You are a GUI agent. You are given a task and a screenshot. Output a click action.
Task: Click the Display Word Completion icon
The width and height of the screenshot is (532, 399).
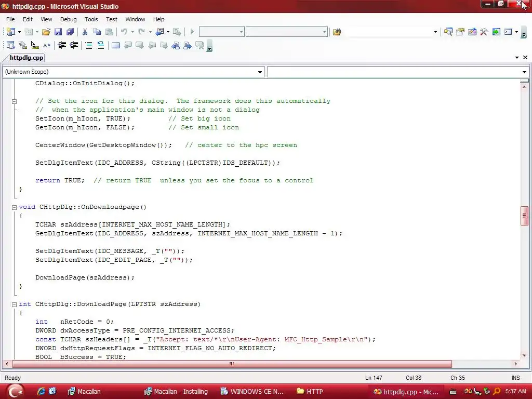pyautogui.click(x=46, y=45)
